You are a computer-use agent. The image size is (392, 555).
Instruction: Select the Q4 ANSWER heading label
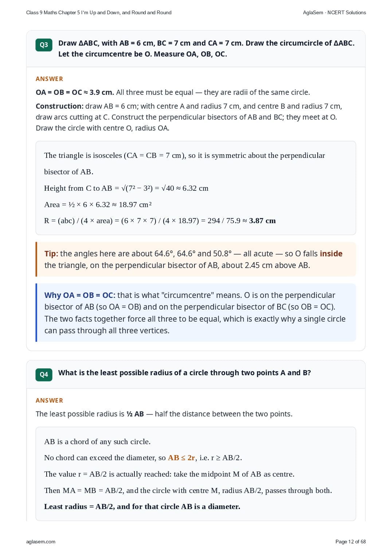49,400
